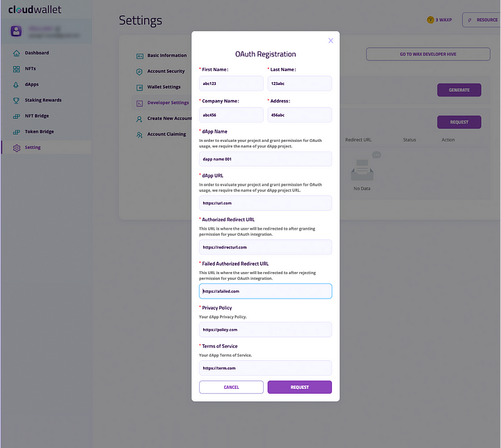Click the dApps rocket icon
Viewport: 501px width, 448px height.
click(x=16, y=85)
